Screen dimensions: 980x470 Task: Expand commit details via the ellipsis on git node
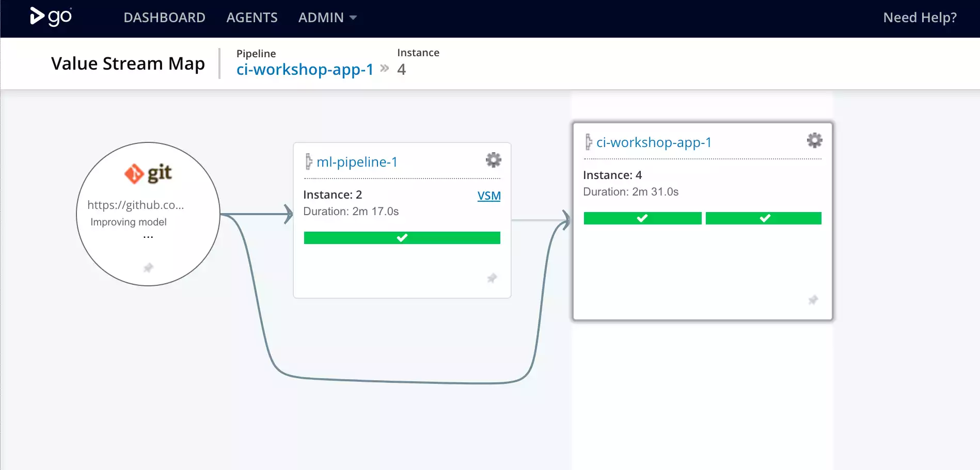coord(148,235)
